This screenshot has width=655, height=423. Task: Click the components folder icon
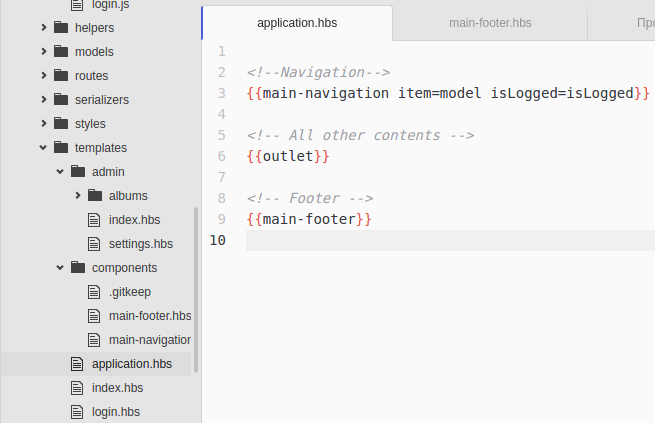tap(78, 267)
